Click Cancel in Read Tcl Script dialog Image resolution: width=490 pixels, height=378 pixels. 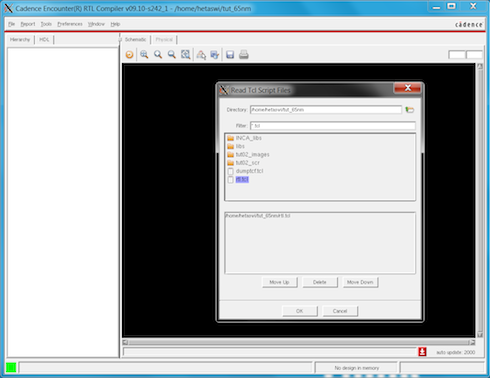pos(340,311)
